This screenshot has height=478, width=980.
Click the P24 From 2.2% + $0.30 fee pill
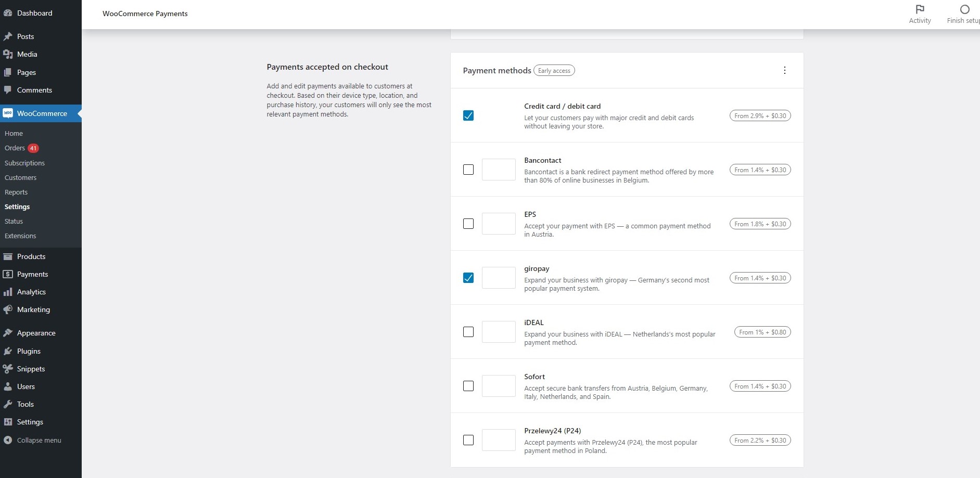coord(760,440)
